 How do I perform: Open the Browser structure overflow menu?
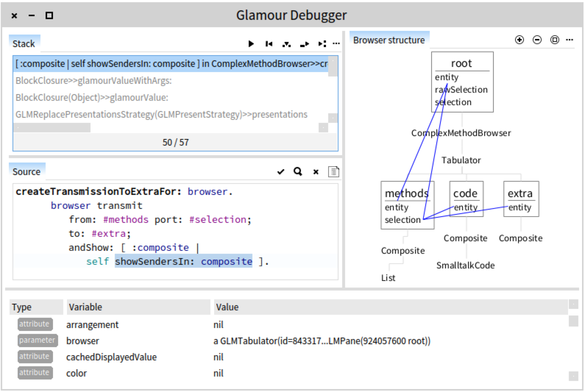(570, 40)
